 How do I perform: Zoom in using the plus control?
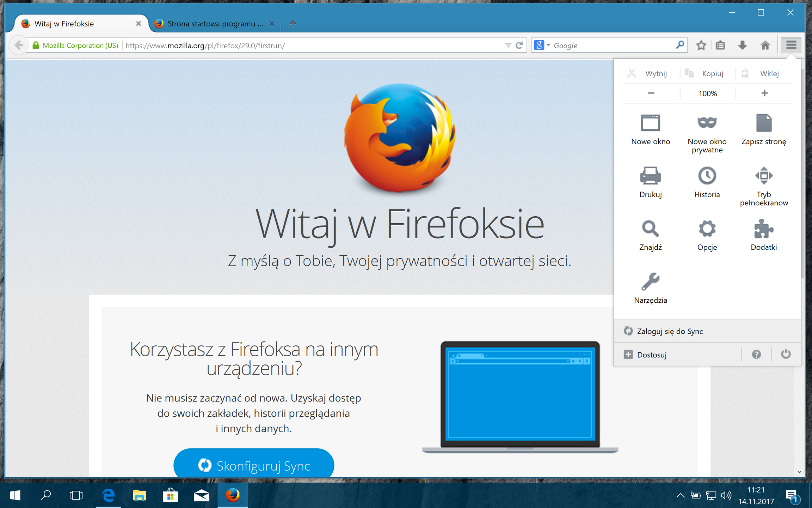pos(764,93)
